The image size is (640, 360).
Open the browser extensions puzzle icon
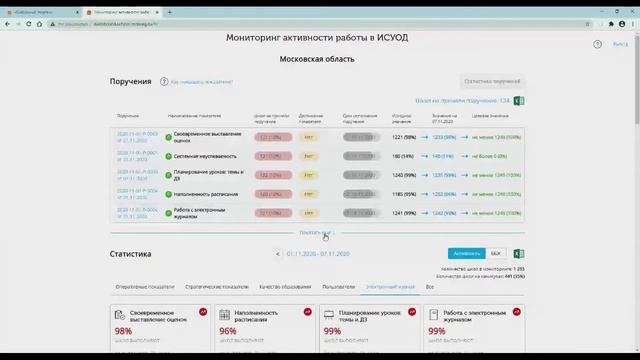(x=611, y=24)
